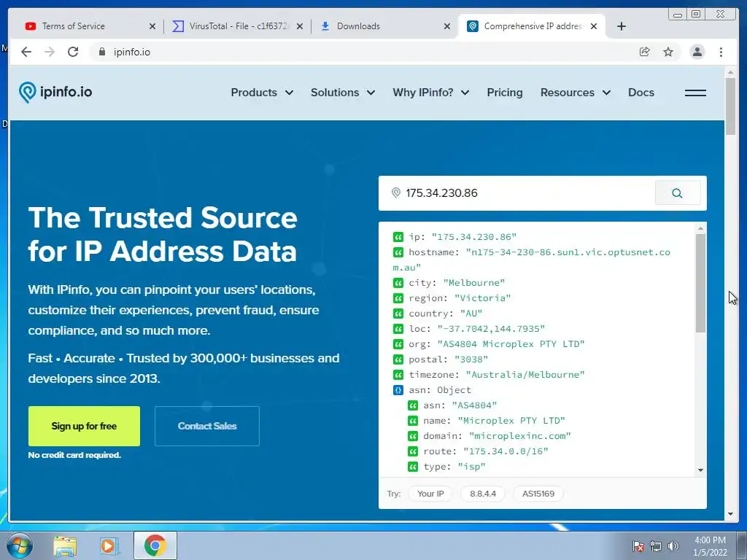Open the Windows Start button
This screenshot has height=560, width=747.
[x=20, y=545]
